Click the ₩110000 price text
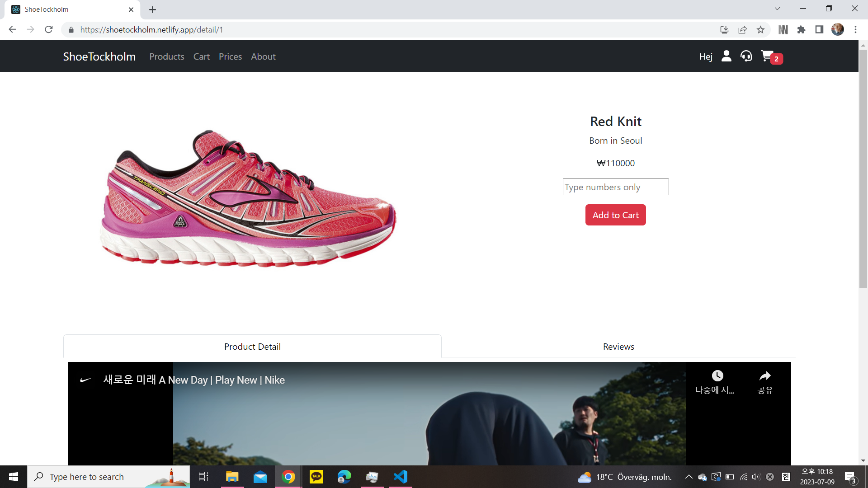The image size is (868, 488). [616, 163]
